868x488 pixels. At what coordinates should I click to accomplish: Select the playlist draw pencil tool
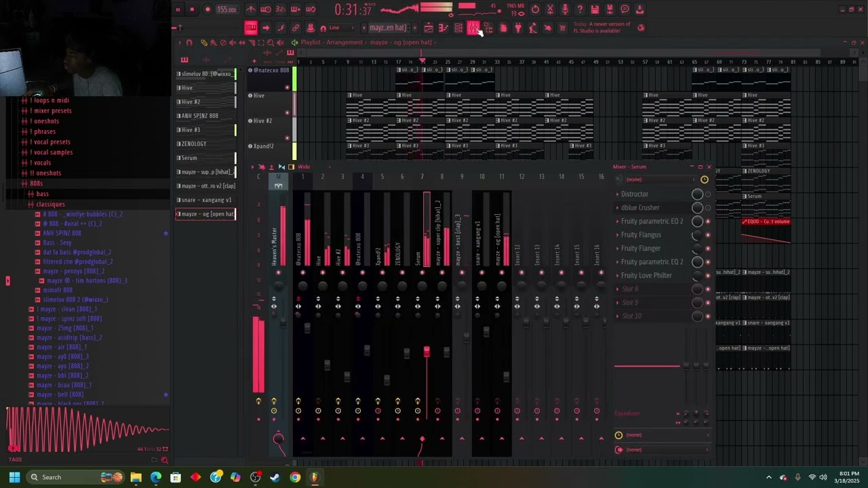[x=203, y=43]
